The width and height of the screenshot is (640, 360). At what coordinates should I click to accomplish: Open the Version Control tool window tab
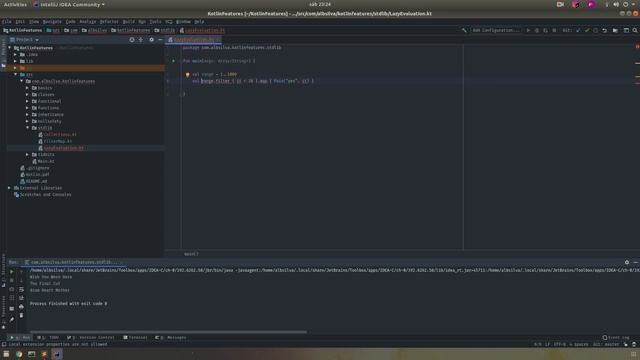click(x=91, y=338)
